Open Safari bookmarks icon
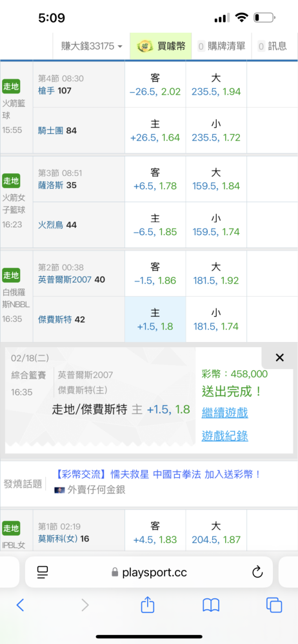The height and width of the screenshot is (644, 298). [211, 605]
